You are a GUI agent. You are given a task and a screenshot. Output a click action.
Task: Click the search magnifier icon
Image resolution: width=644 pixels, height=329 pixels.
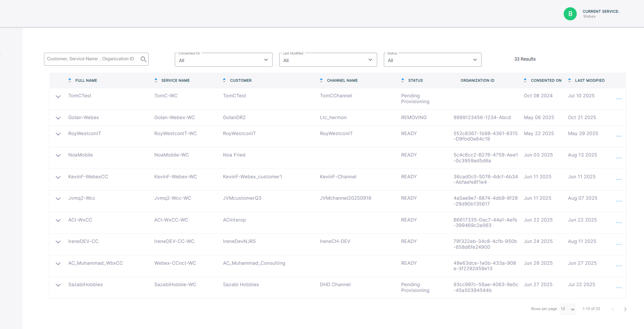144,59
